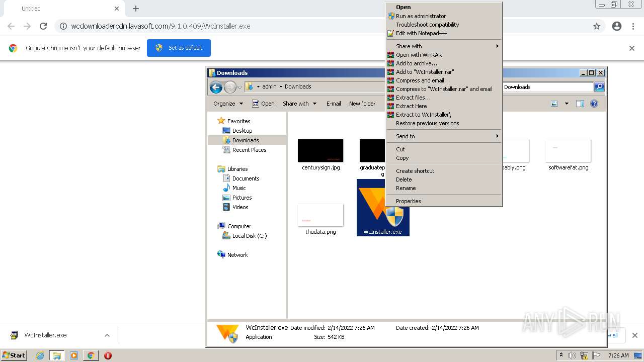Open the Share with toolbar dropdown
This screenshot has width=644, height=362.
coord(300,104)
